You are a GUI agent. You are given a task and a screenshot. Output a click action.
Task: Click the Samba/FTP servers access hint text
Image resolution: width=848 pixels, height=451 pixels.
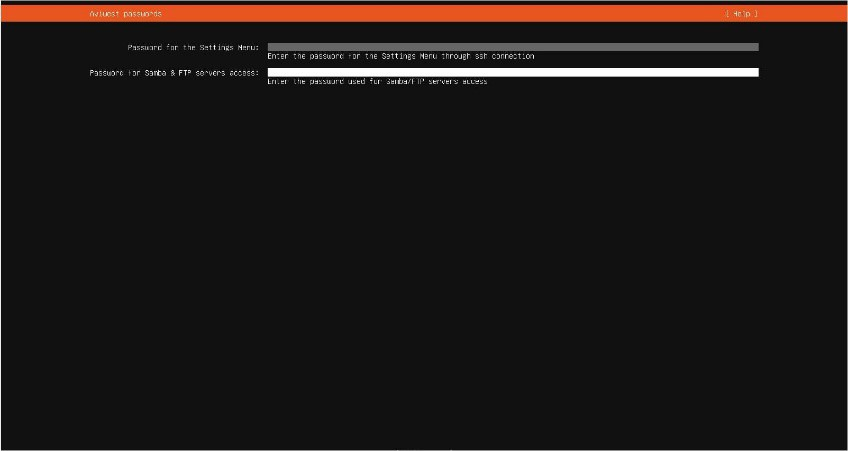[x=377, y=81]
